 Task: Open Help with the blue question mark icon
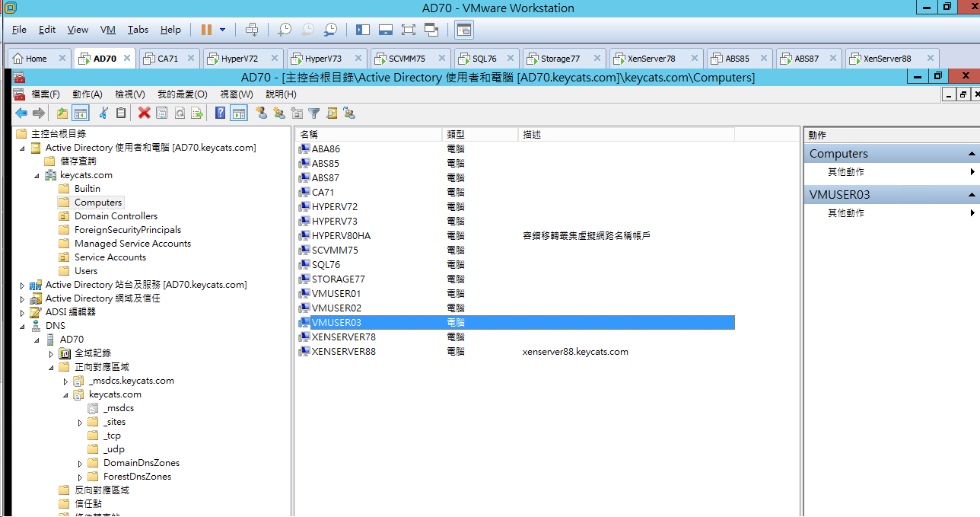coord(221,113)
